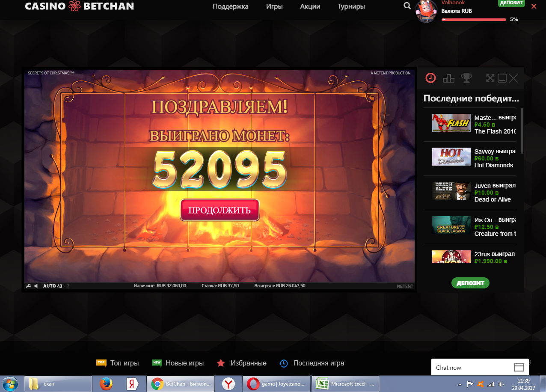Open the game help question mark
546x392 pixels.
pyautogui.click(x=68, y=285)
